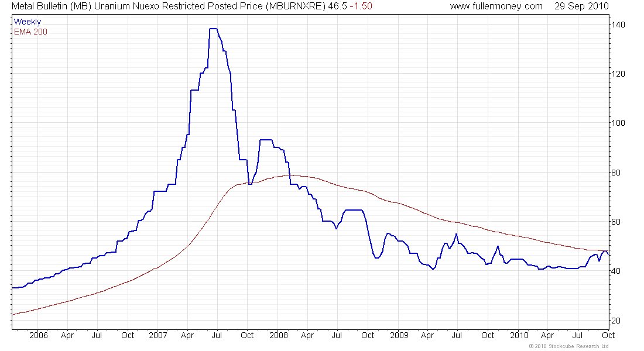This screenshot has width=644, height=351.
Task: Click the 2006 year label on time axis
Action: click(39, 335)
